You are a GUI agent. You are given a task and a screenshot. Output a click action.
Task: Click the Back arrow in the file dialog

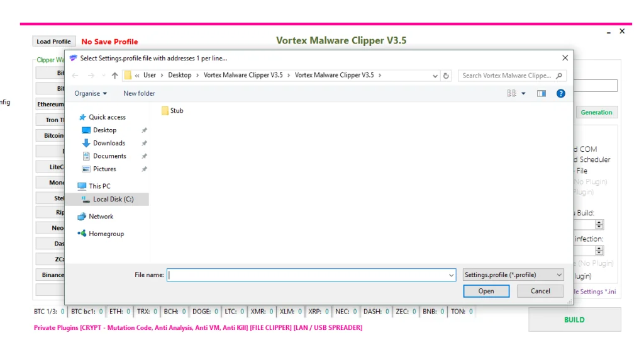pos(75,76)
